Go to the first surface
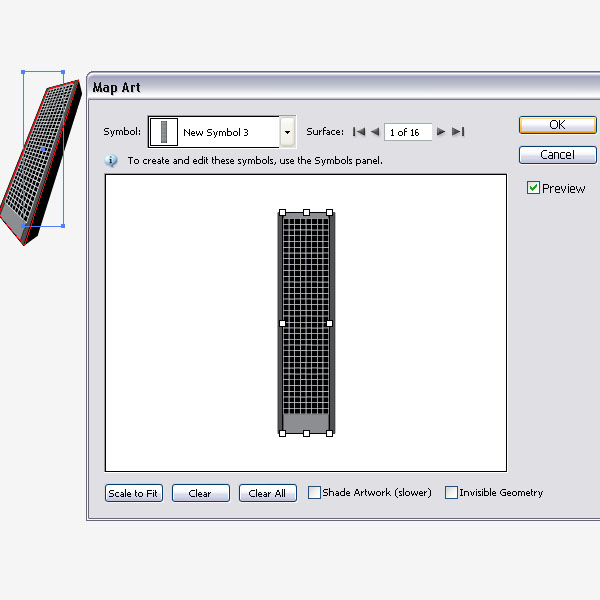The image size is (600, 600). coord(359,132)
